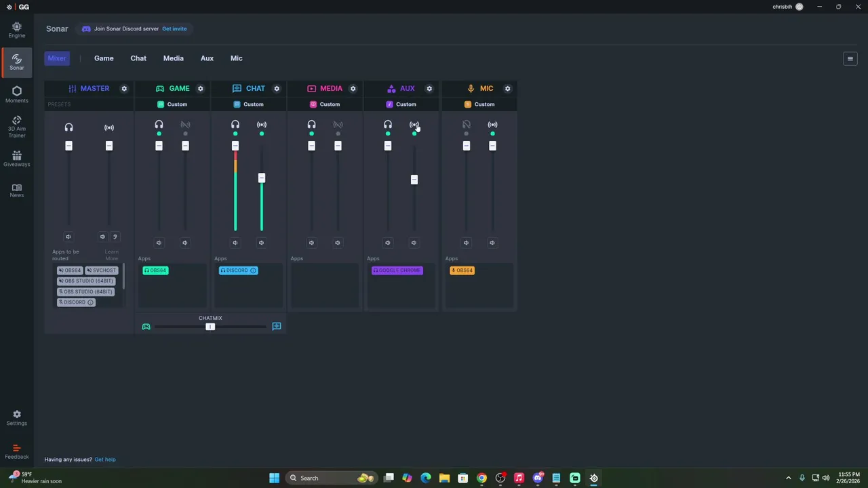The image size is (868, 488).
Task: Select SVCHOST chip in apps to route
Action: pos(102,270)
